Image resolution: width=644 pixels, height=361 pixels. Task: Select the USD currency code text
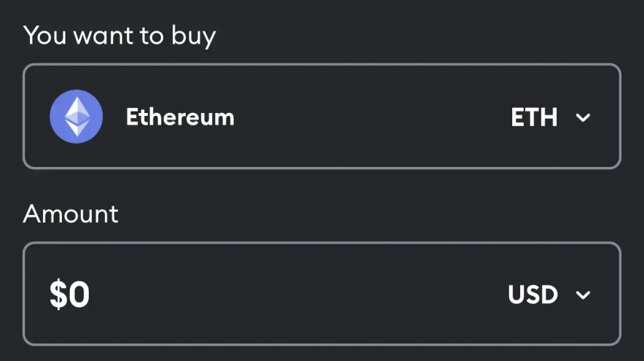(x=533, y=295)
